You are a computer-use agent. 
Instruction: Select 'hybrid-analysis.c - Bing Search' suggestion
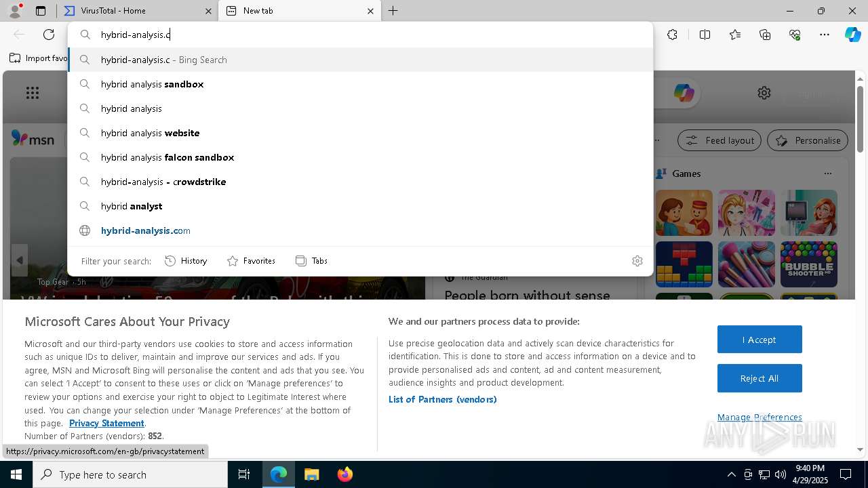point(360,60)
